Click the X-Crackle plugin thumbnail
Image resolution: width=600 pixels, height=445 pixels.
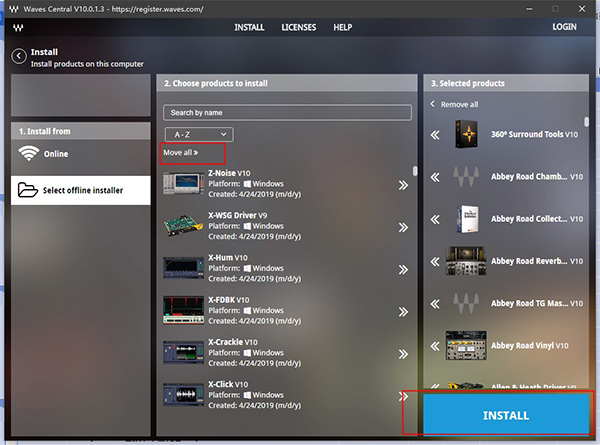click(x=183, y=352)
